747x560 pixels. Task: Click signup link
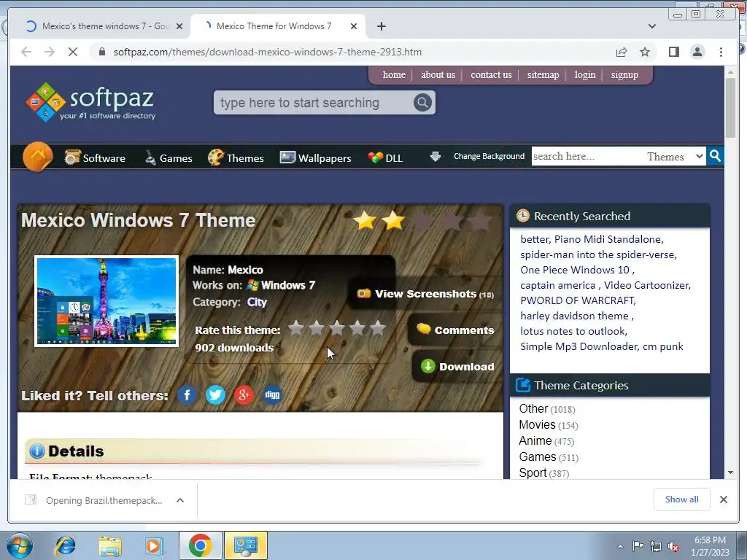(624, 75)
